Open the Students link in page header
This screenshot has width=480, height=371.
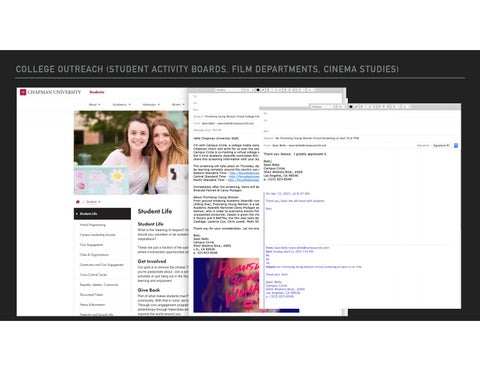[97, 92]
